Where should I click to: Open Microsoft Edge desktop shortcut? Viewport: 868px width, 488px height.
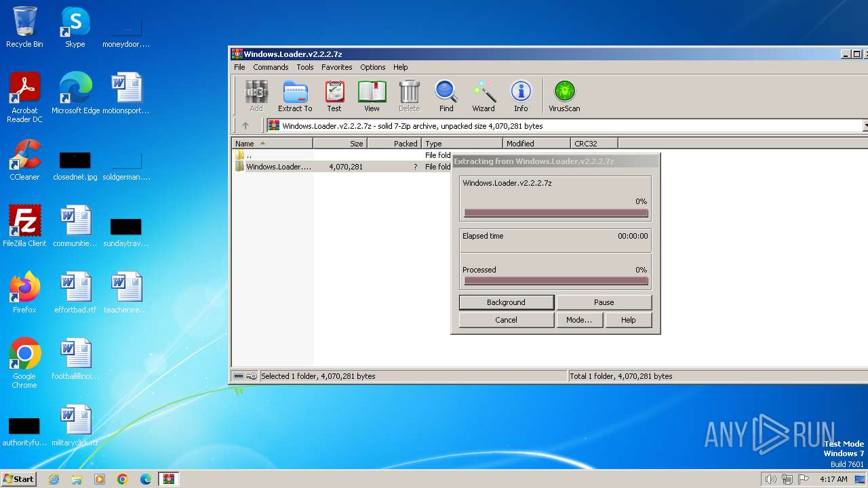tap(75, 93)
